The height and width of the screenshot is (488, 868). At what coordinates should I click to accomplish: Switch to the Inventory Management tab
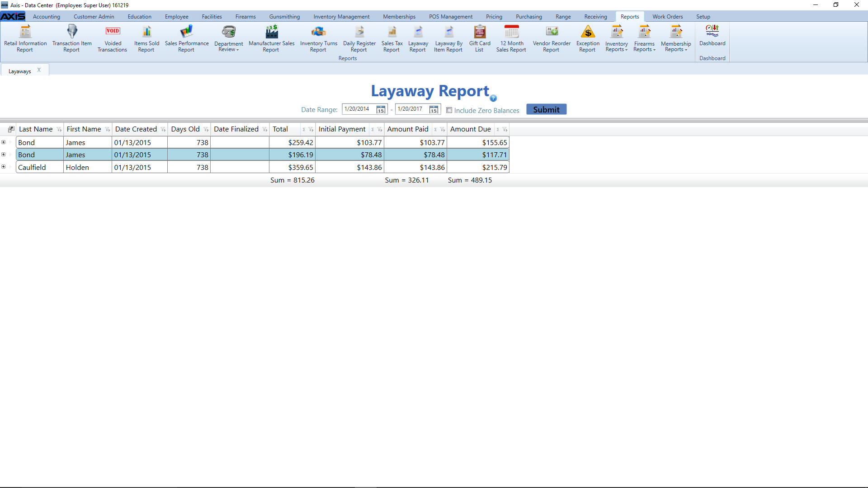pos(341,17)
